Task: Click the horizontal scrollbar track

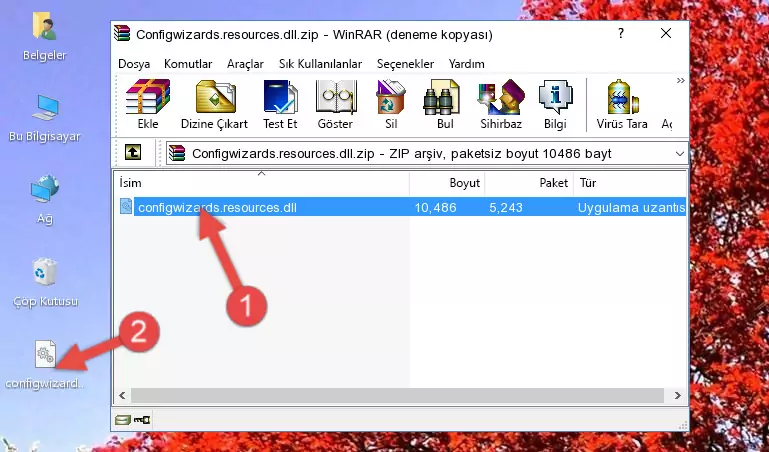Action: 397,395
